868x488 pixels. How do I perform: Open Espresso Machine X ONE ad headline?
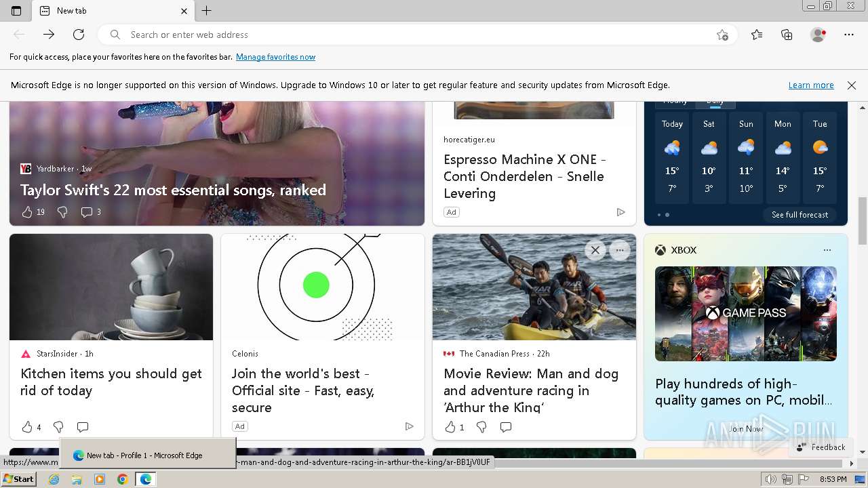524,176
